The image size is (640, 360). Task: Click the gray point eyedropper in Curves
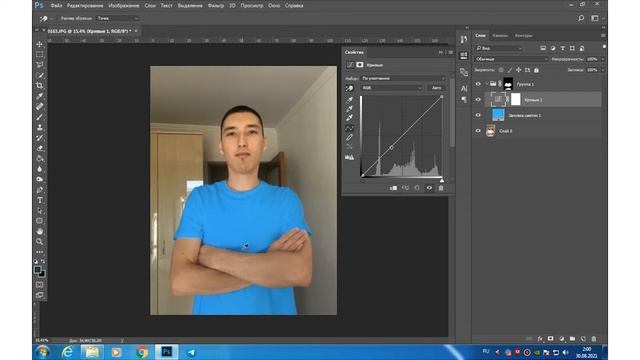pyautogui.click(x=350, y=109)
